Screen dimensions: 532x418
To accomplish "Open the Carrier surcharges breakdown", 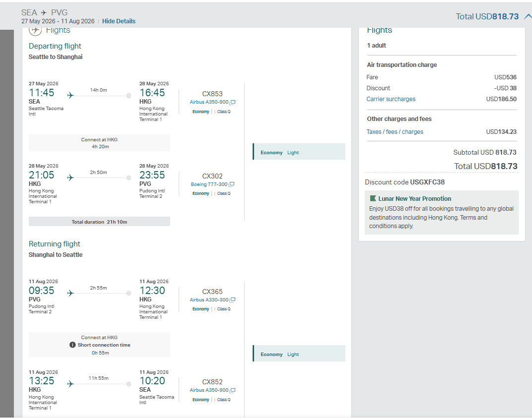I will click(391, 99).
